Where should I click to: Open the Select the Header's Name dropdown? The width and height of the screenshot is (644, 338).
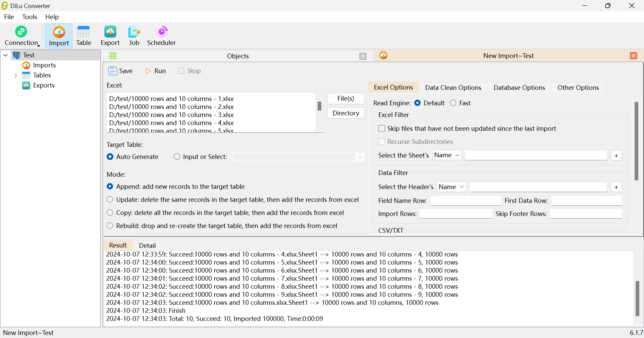tap(451, 187)
